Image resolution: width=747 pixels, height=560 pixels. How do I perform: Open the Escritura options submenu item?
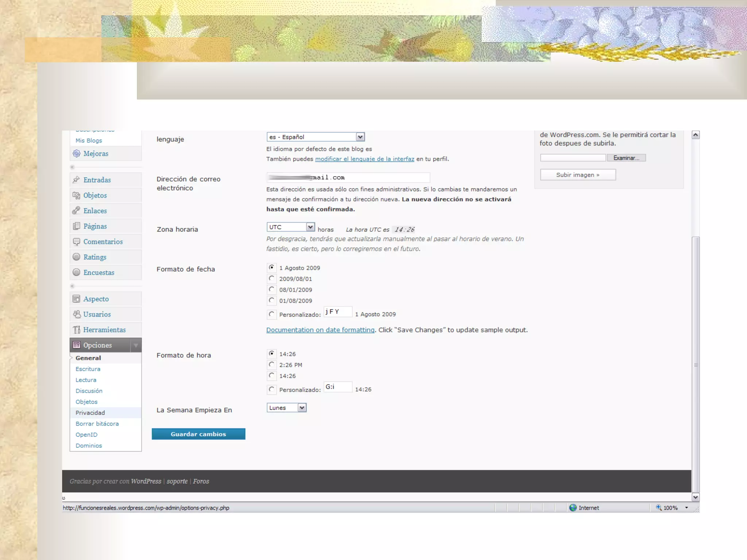pos(88,369)
